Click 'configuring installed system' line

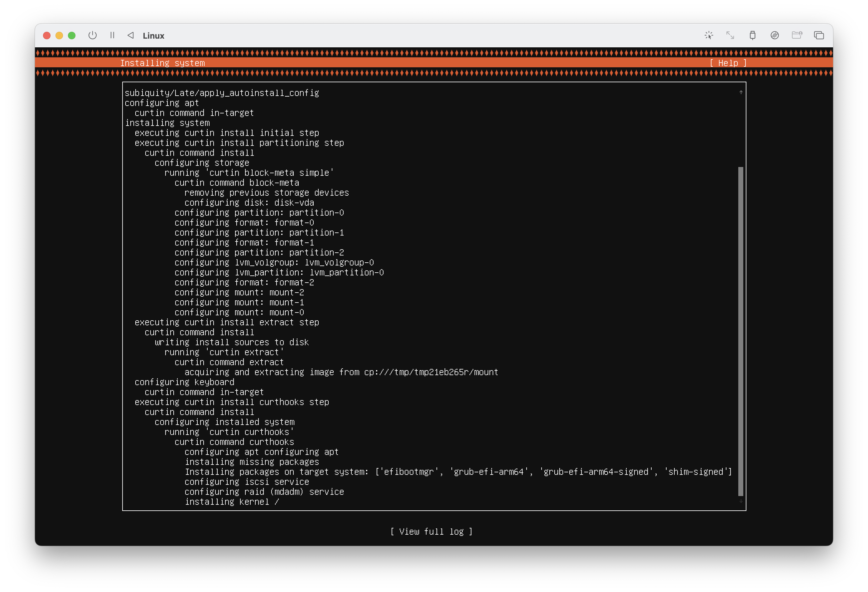pos(224,422)
